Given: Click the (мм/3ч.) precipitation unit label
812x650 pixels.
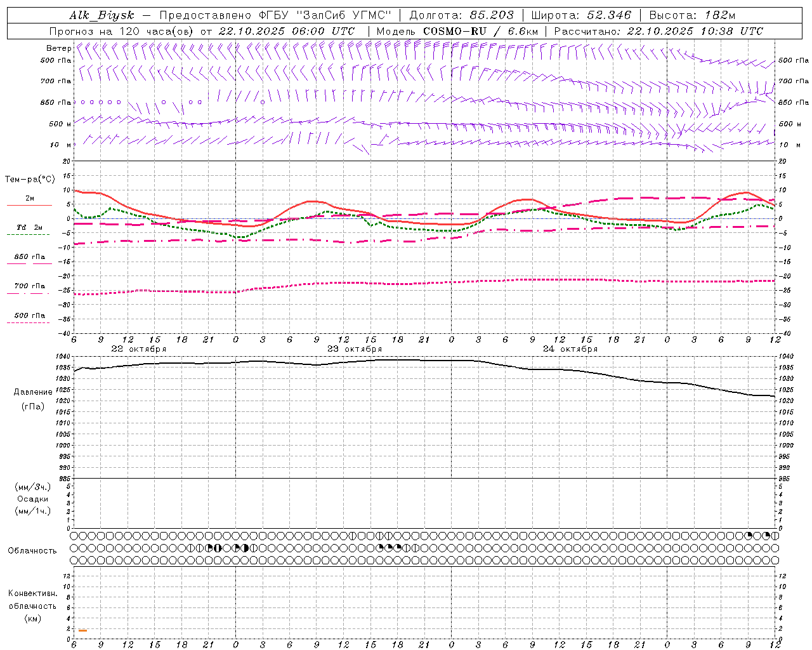Looking at the screenshot, I should [33, 487].
